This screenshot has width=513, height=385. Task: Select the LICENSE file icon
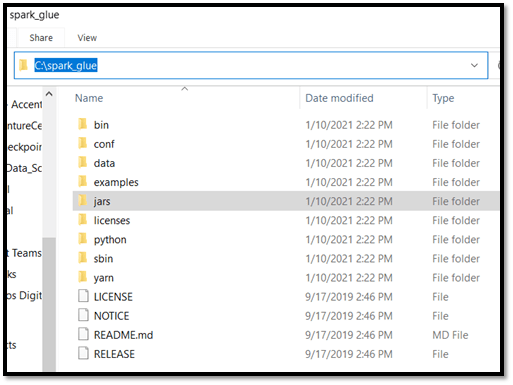[x=83, y=296]
